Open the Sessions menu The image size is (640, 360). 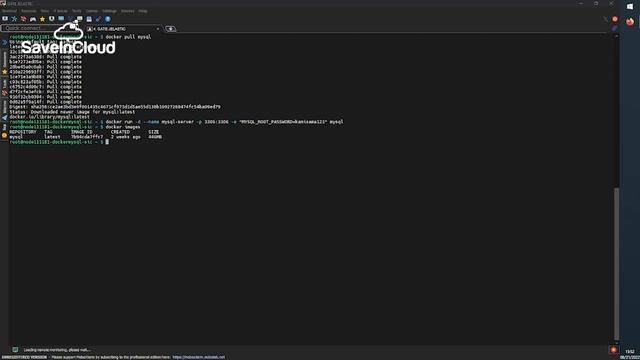29,11
